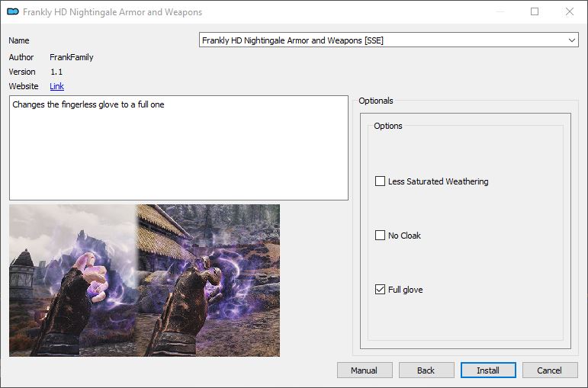Image resolution: width=588 pixels, height=388 pixels.
Task: Enable Less Saturated Weathering option
Action: click(380, 181)
